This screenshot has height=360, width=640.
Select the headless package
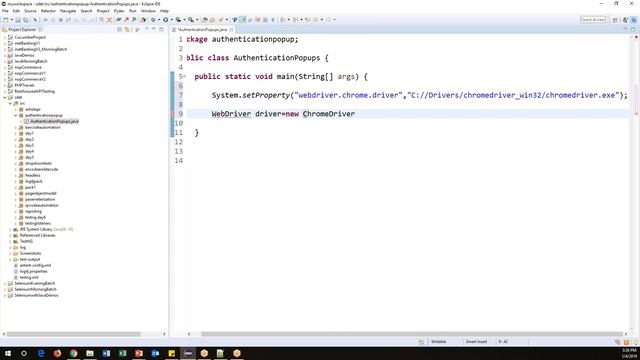[x=33, y=176]
